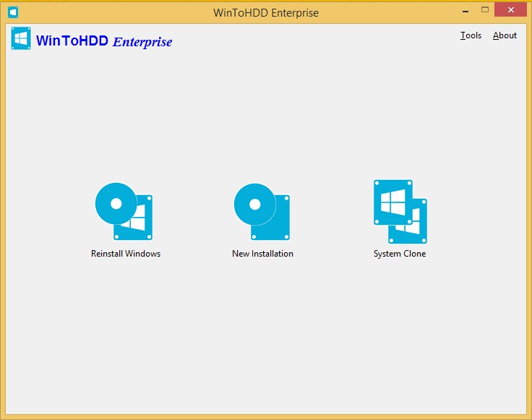Open the About menu
532x420 pixels.
(x=505, y=35)
